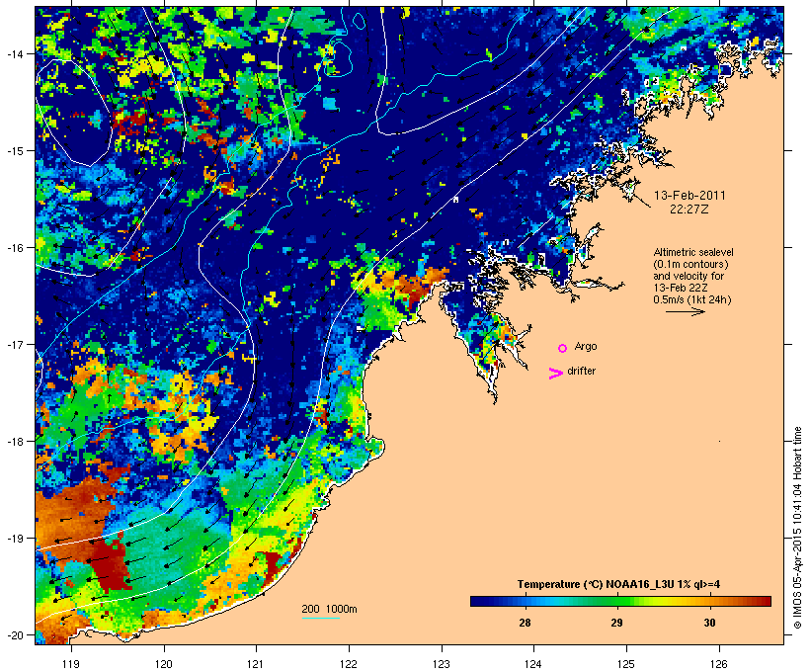The image size is (810, 672).
Task: Click the 'and velocity for' legend line
Action: 688,276
